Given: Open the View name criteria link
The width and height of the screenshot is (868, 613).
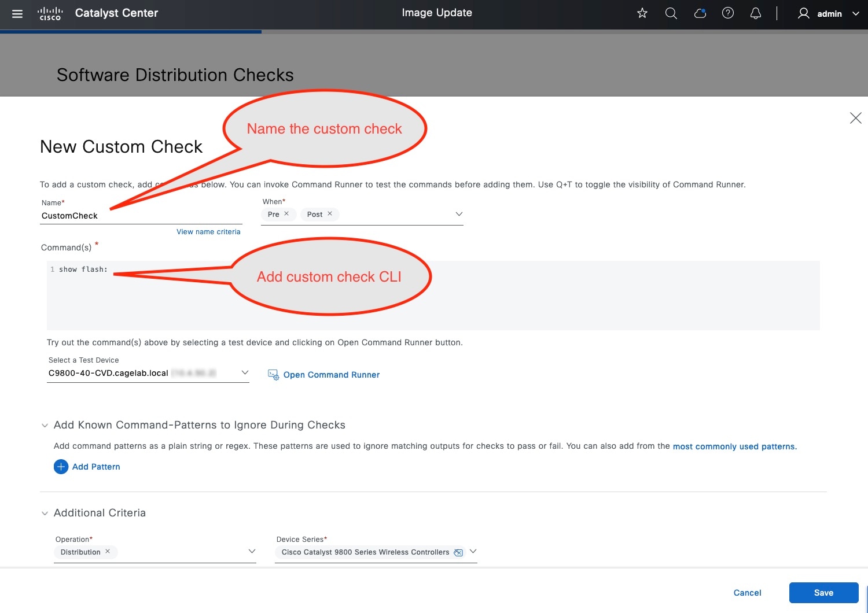Looking at the screenshot, I should 208,232.
